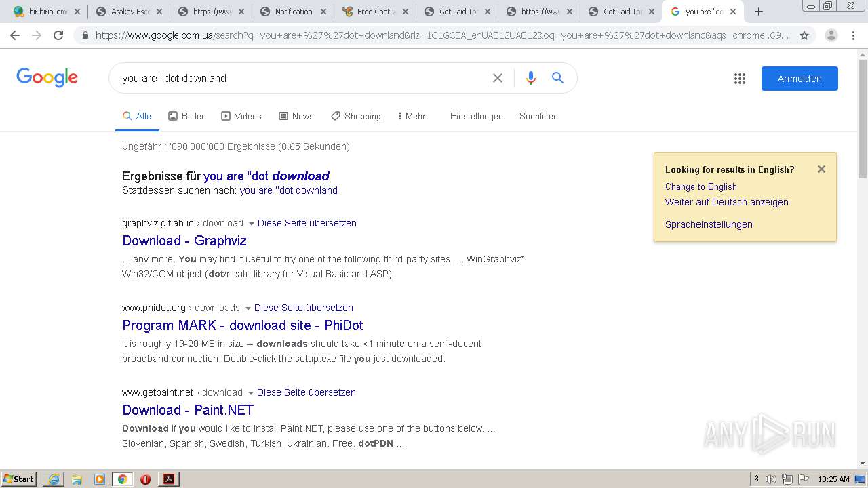The image size is (868, 488).
Task: Go to Google homepage via the logo
Action: click(47, 77)
